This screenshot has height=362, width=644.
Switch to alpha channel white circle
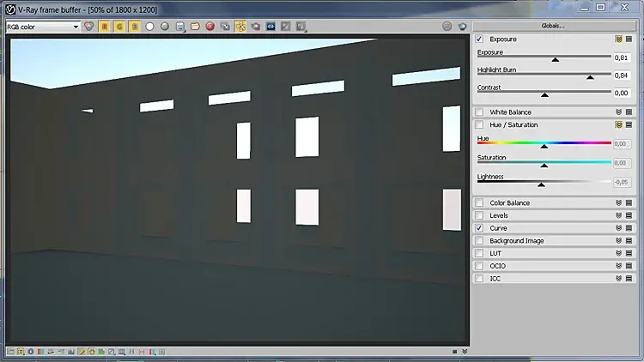click(150, 27)
